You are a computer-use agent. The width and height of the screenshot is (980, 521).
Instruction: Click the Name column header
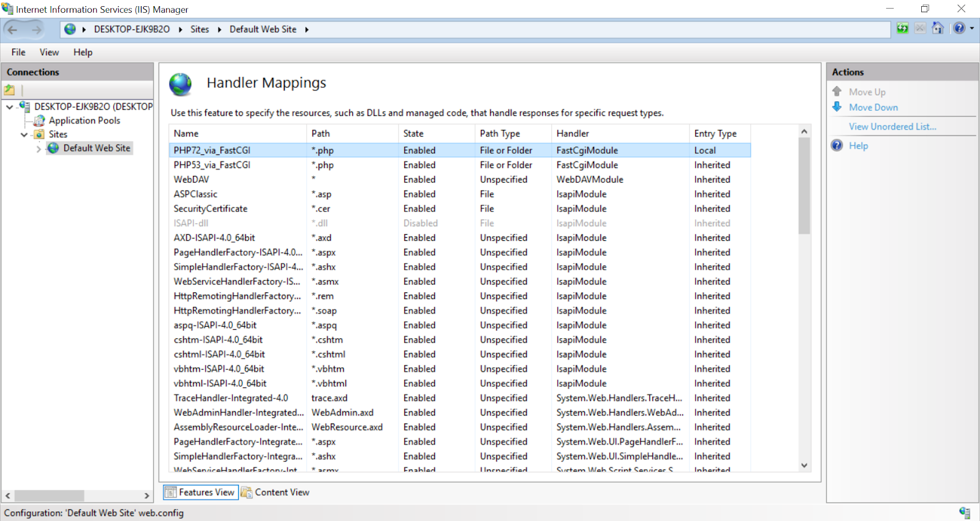pos(238,133)
